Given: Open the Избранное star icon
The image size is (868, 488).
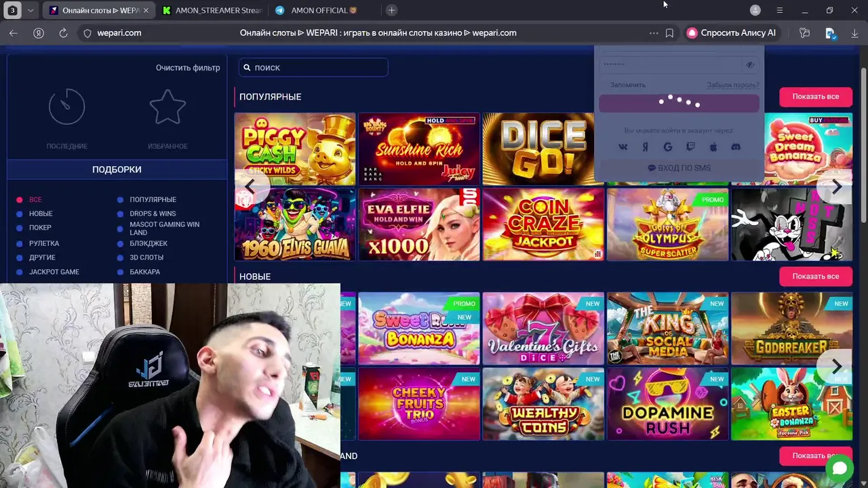Looking at the screenshot, I should [167, 106].
